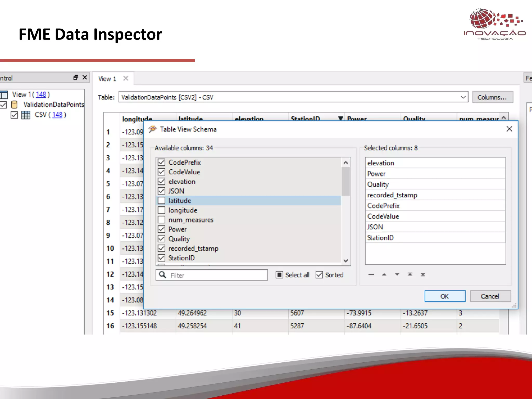Click the ValidationDataPoints tree item

pyautogui.click(x=54, y=104)
